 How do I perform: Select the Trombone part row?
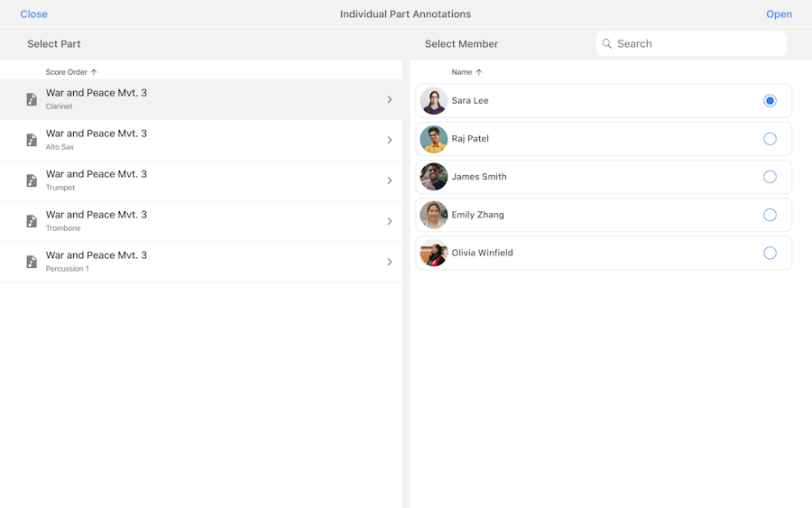pos(200,221)
